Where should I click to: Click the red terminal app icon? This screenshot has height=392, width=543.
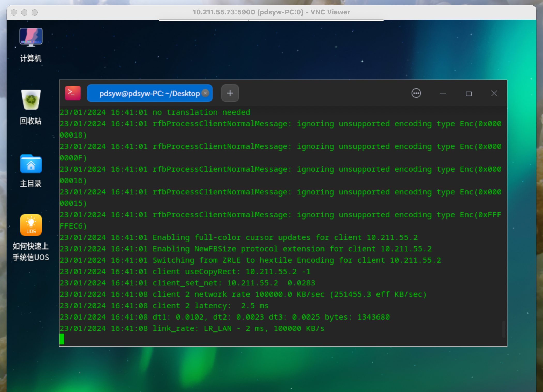pos(73,93)
